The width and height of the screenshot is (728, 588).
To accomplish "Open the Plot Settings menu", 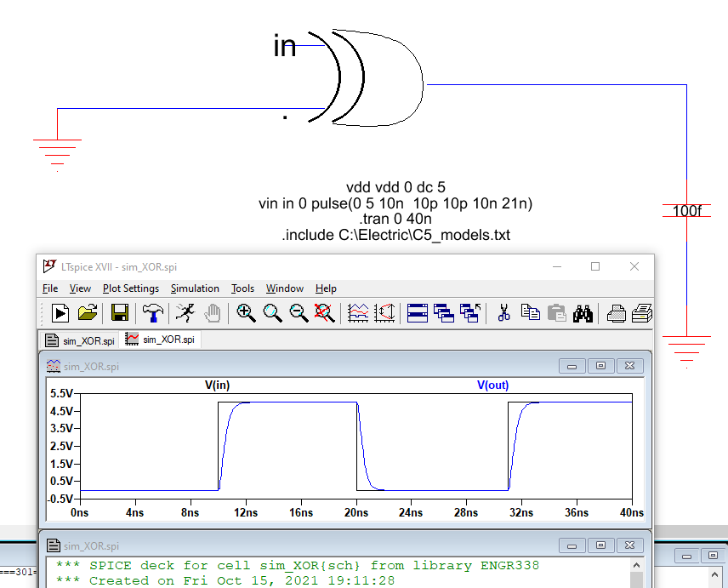I will coord(130,288).
